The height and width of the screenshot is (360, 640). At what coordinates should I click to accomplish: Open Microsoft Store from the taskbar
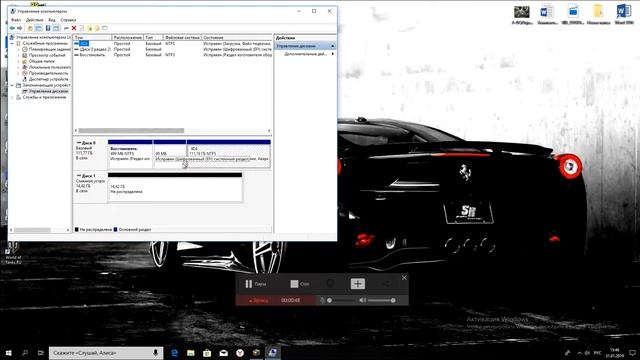(207, 353)
